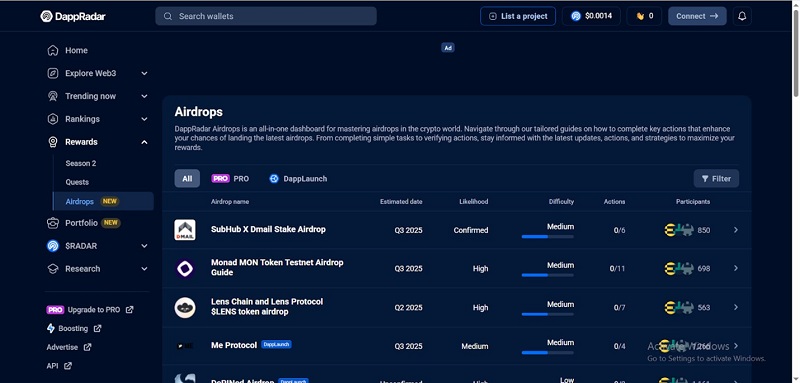Open Lens Chain row arrow
This screenshot has height=383, width=800.
tap(736, 307)
